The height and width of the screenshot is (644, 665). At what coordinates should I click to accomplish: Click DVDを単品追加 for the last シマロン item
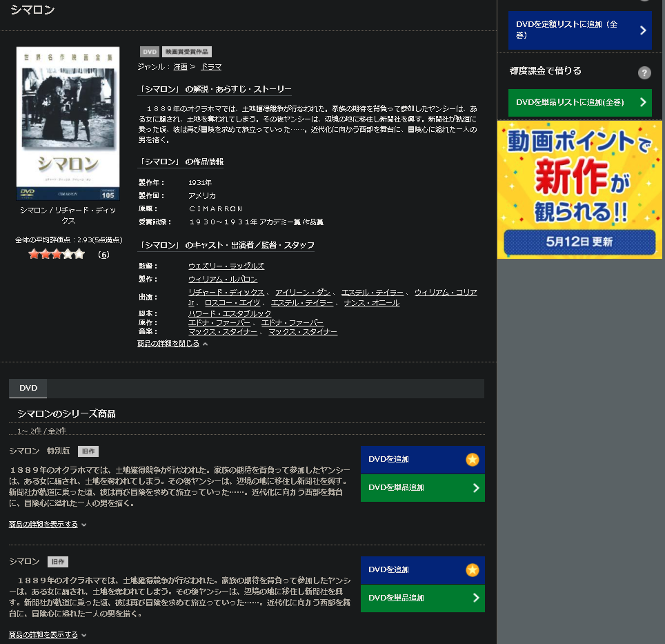(422, 598)
